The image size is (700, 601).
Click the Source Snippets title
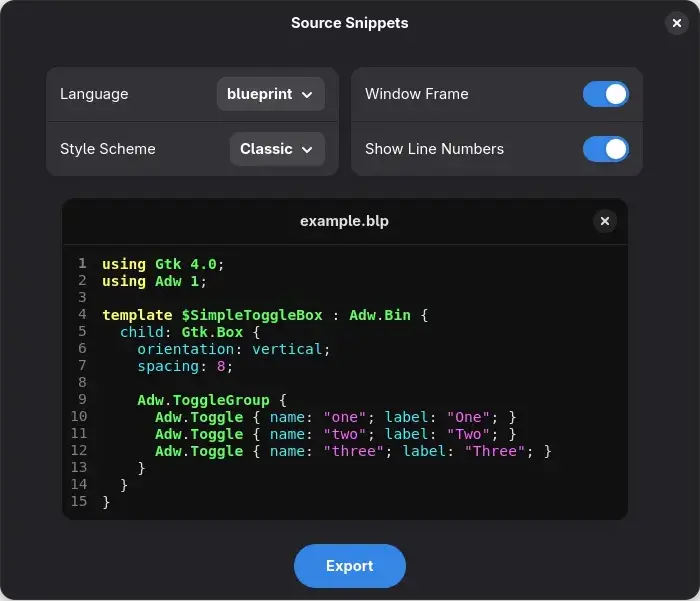[x=350, y=23]
